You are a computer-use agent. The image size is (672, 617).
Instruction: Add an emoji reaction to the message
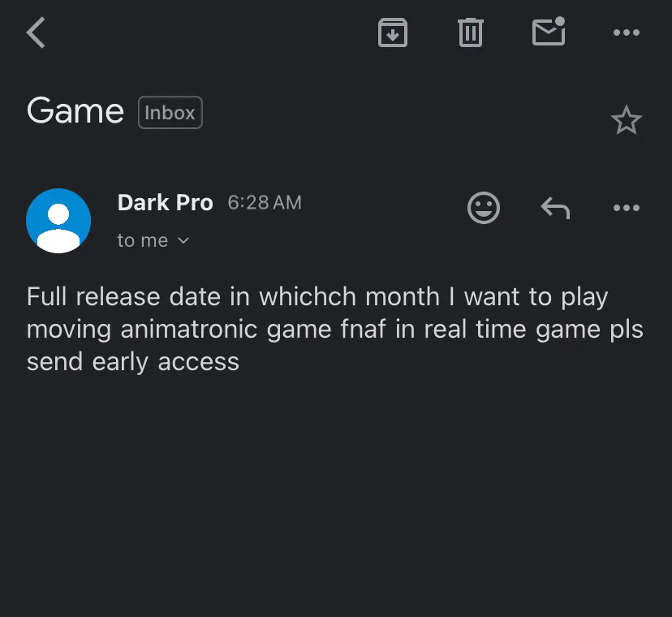coord(484,208)
